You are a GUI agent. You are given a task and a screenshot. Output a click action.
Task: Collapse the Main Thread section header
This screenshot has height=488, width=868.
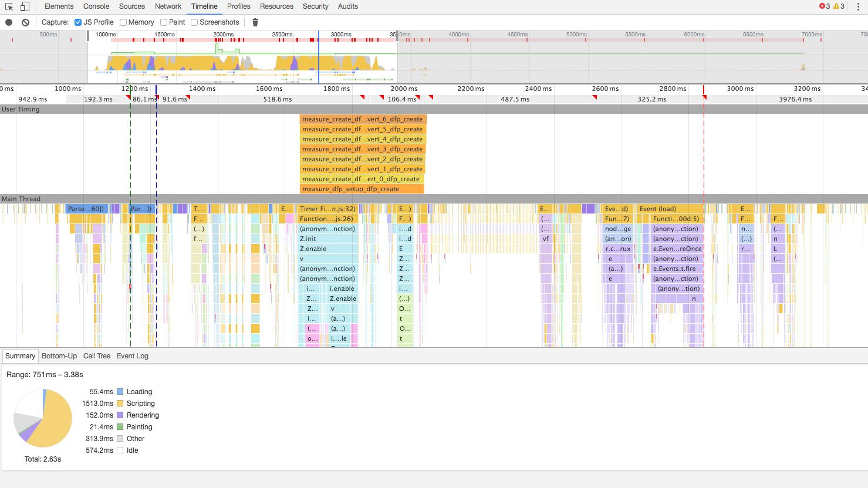434,199
